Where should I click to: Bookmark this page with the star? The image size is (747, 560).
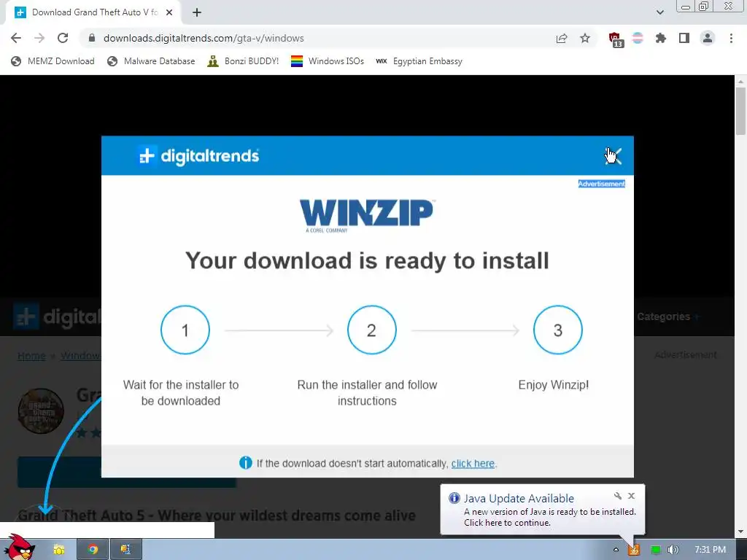point(585,38)
